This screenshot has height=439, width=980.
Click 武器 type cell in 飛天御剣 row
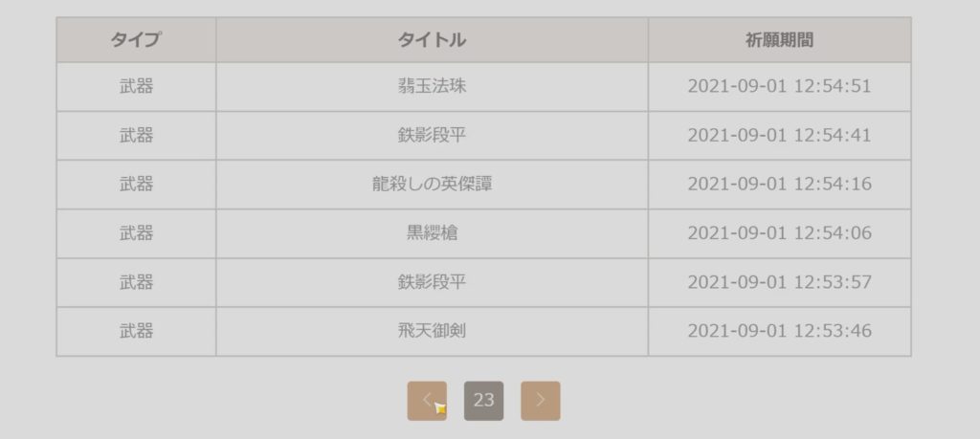click(x=136, y=331)
